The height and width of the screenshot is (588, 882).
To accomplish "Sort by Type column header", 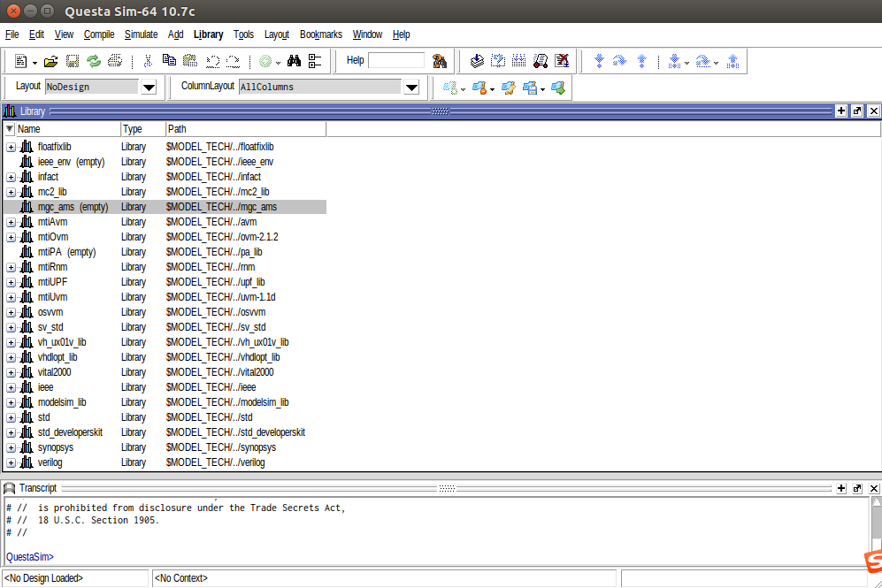I will pyautogui.click(x=143, y=129).
